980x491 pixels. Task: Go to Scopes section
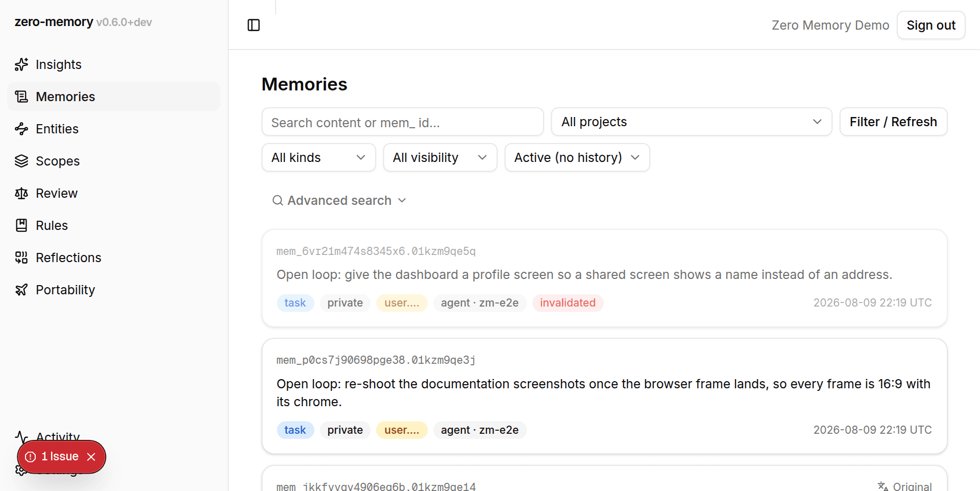coord(114,161)
